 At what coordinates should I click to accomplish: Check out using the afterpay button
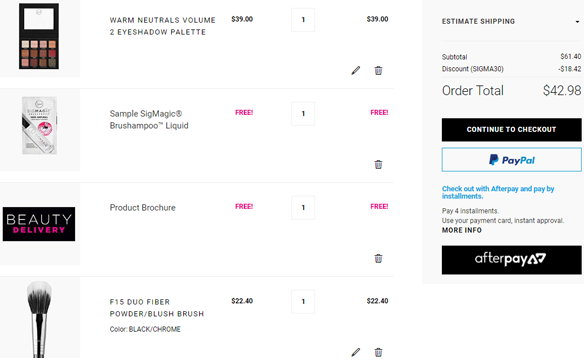[511, 260]
